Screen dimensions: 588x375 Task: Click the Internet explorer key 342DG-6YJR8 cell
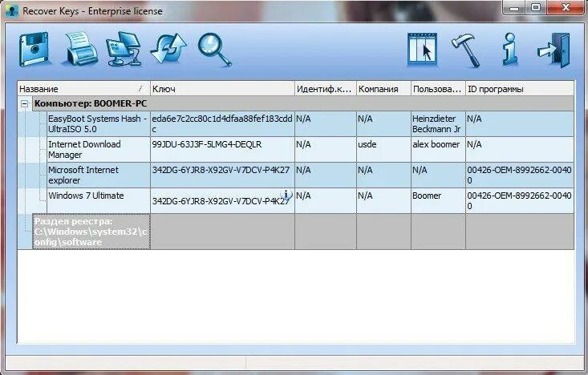[222, 175]
